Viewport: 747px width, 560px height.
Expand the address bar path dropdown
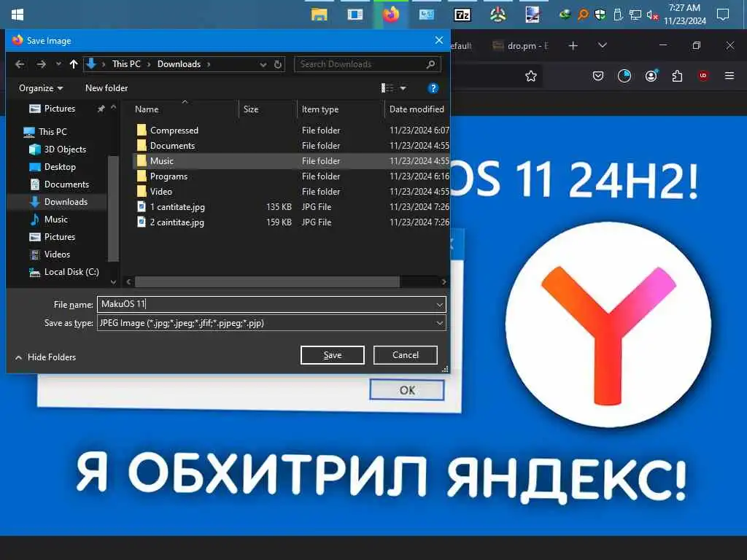263,64
